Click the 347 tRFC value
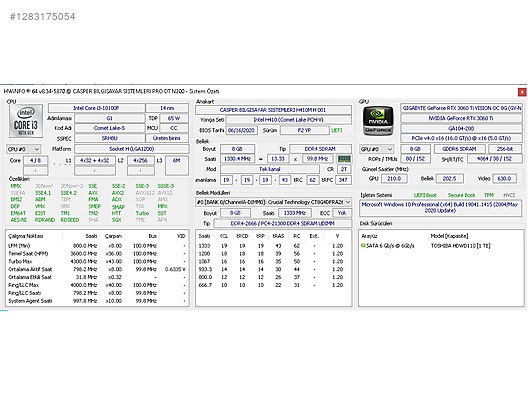This screenshot has height=396, width=528. tap(343, 180)
